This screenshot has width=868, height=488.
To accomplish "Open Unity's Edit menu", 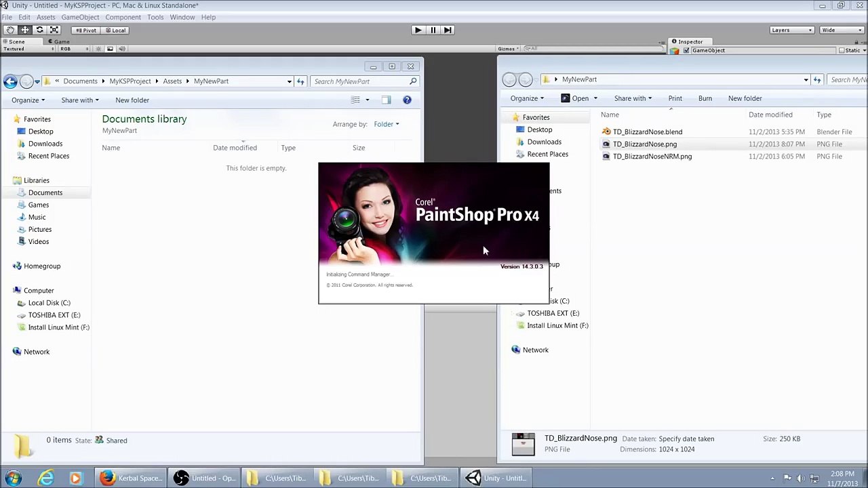I will (24, 17).
